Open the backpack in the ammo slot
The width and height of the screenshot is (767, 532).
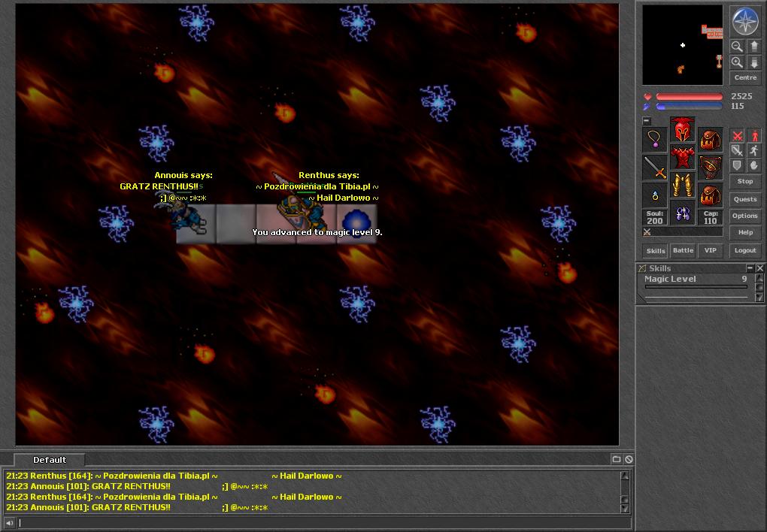point(711,195)
